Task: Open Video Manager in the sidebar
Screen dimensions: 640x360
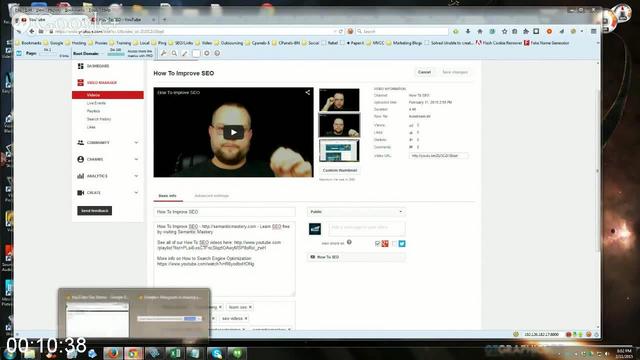Action: (x=102, y=82)
